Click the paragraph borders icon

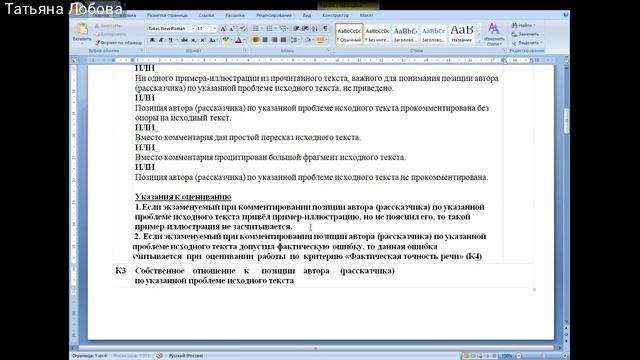click(320, 40)
